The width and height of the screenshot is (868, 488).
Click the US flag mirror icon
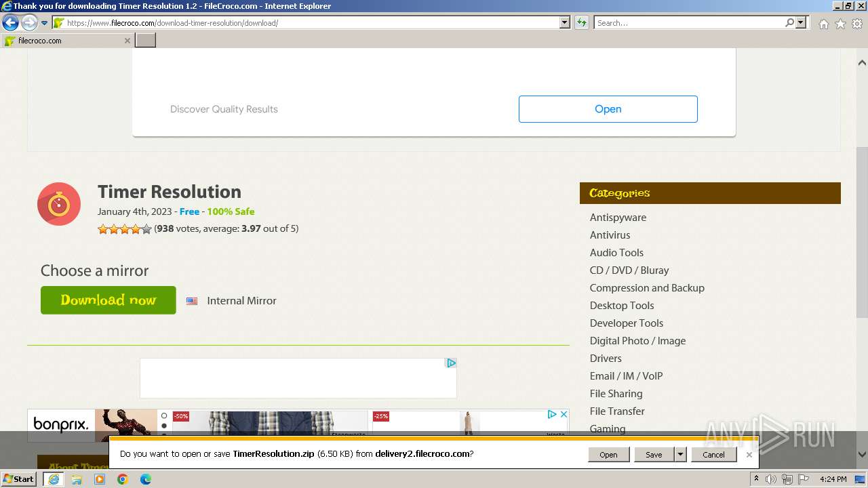(x=192, y=301)
